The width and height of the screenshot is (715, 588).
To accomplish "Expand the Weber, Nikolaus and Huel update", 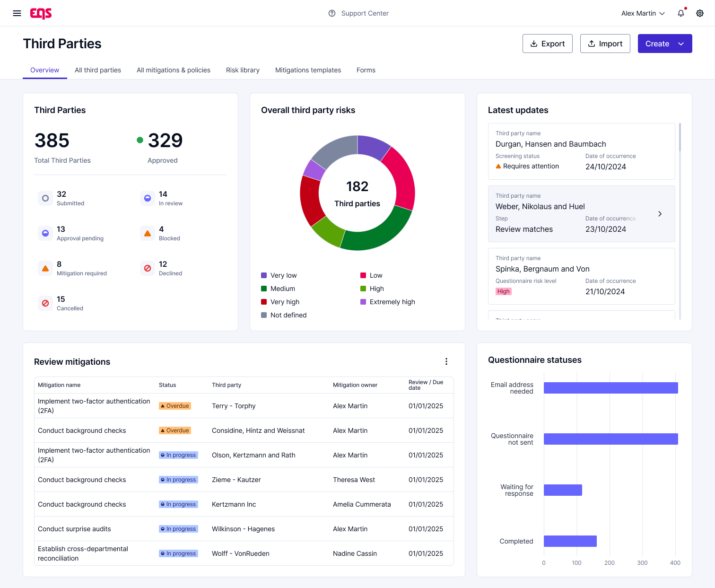I will (660, 214).
